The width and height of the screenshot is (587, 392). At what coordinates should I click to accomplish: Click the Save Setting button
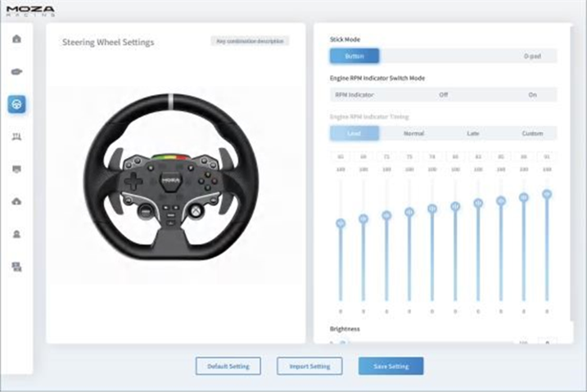coord(391,366)
